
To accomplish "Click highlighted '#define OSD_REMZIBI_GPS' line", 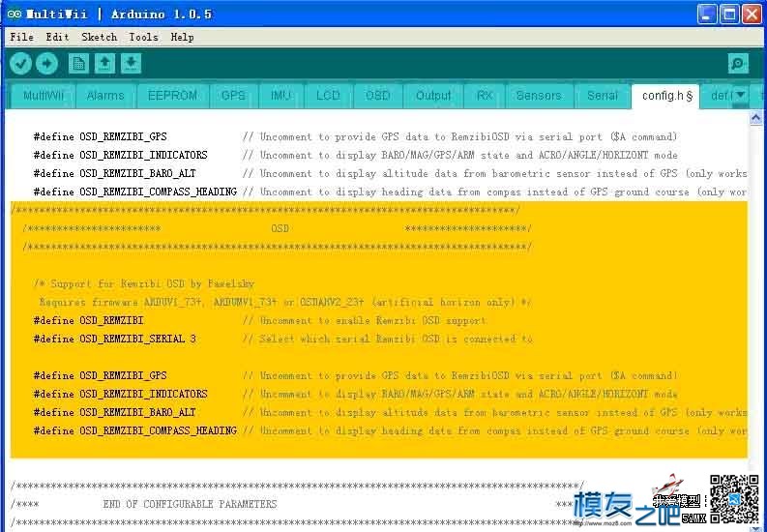I will coord(355,375).
